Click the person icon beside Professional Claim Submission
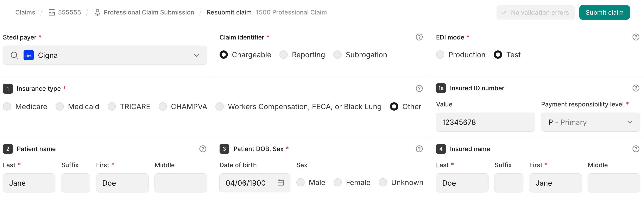644x198 pixels. click(x=97, y=12)
